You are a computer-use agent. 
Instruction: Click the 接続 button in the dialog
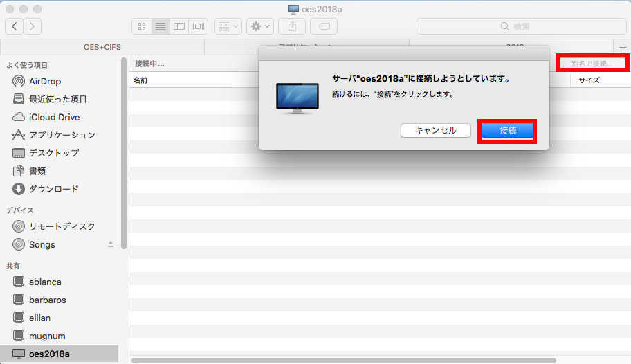507,131
